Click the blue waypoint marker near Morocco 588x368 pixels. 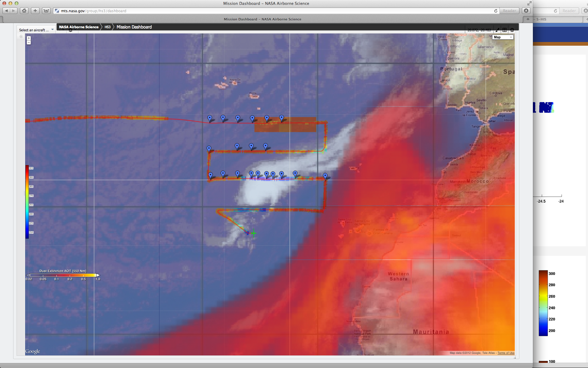point(325,176)
